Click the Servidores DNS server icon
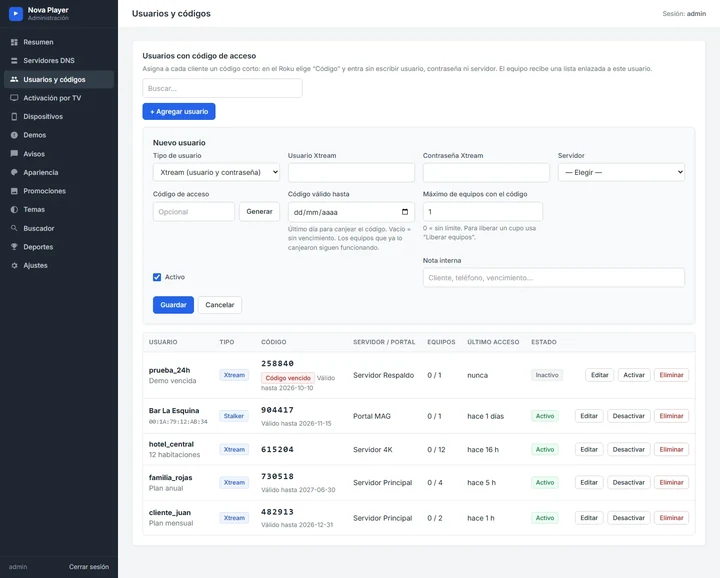 click(14, 61)
